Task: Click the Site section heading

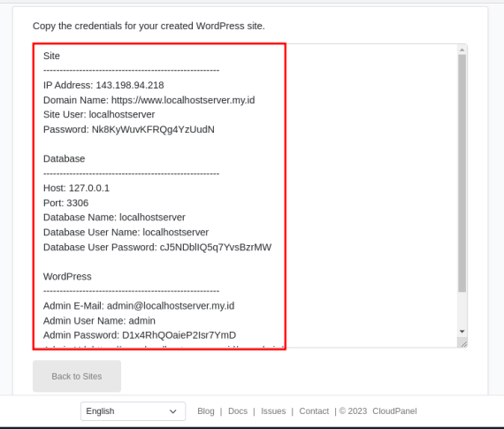Action: [x=51, y=56]
